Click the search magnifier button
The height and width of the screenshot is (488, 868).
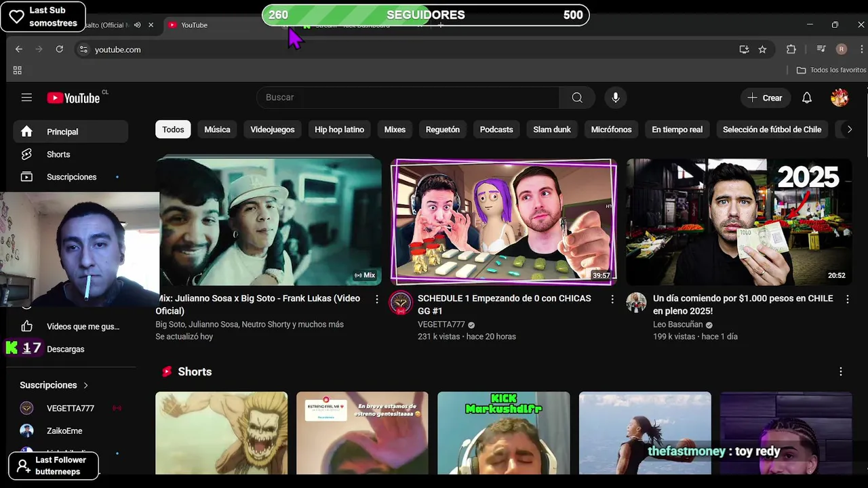[577, 98]
